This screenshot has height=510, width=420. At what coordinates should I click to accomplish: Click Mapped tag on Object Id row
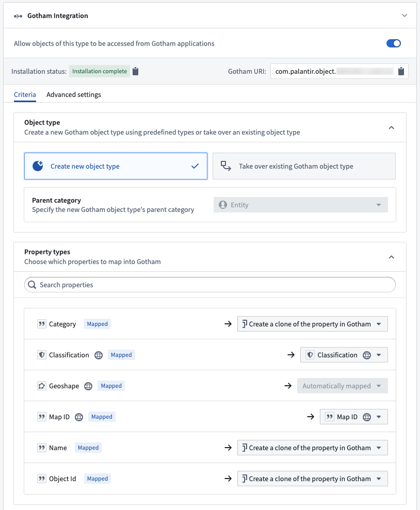[x=98, y=479]
